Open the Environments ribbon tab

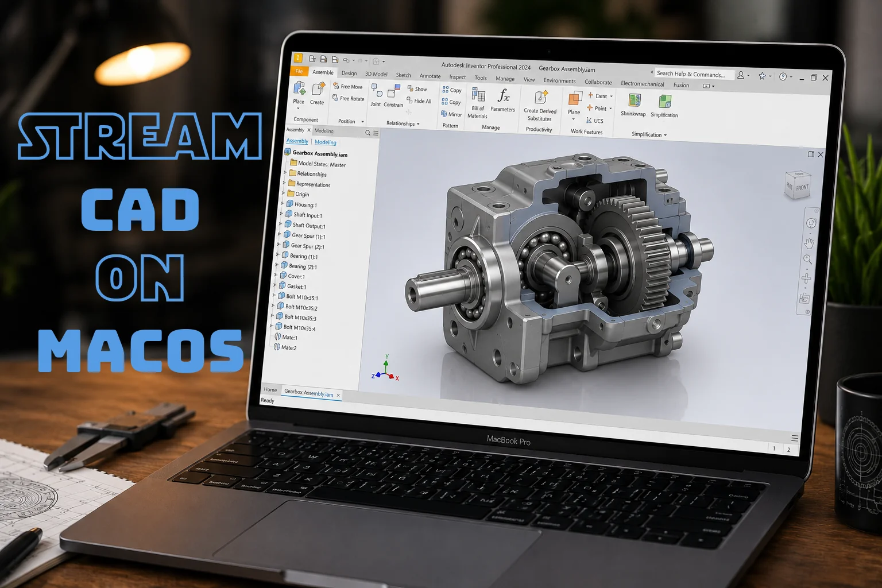click(x=560, y=81)
